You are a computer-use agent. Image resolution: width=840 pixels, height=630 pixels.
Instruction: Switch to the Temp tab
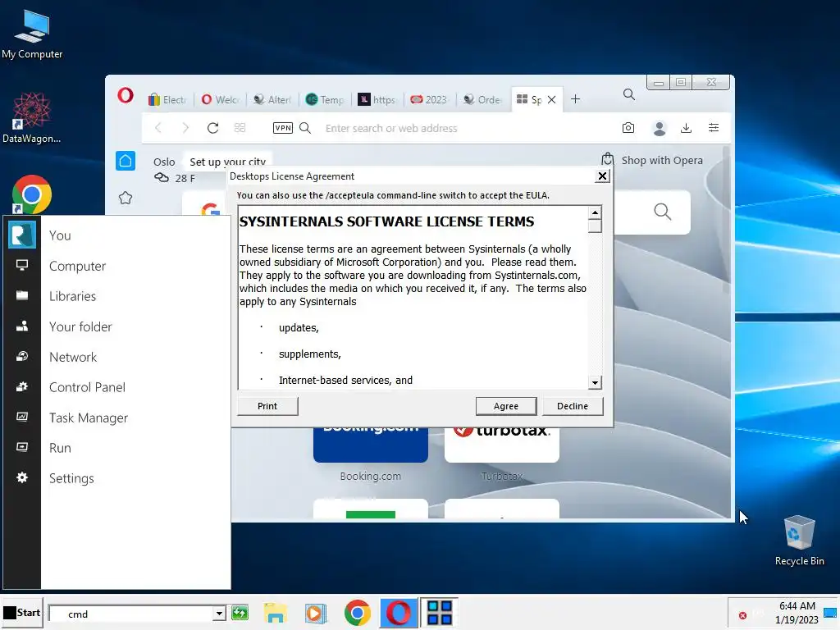325,99
